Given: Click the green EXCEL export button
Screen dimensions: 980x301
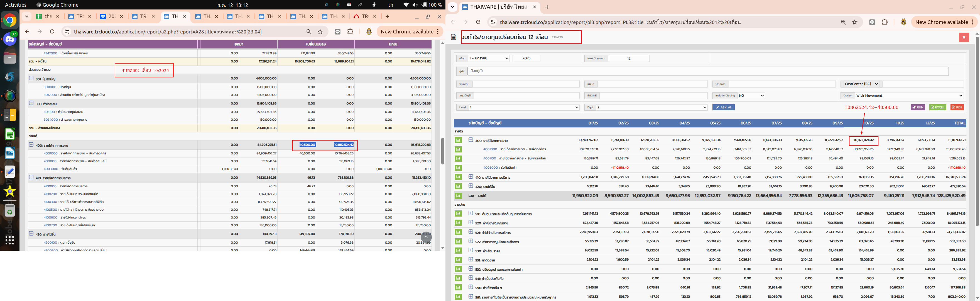Looking at the screenshot, I should 937,108.
